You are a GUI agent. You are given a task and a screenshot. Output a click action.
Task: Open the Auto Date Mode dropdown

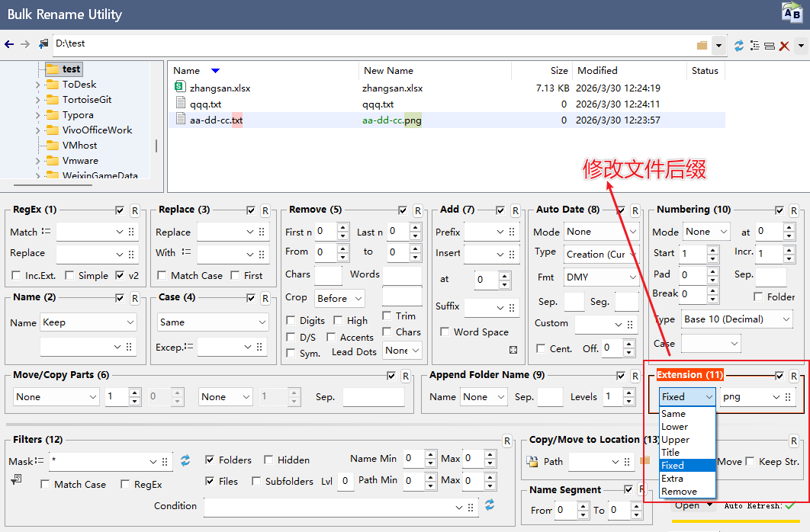(601, 232)
